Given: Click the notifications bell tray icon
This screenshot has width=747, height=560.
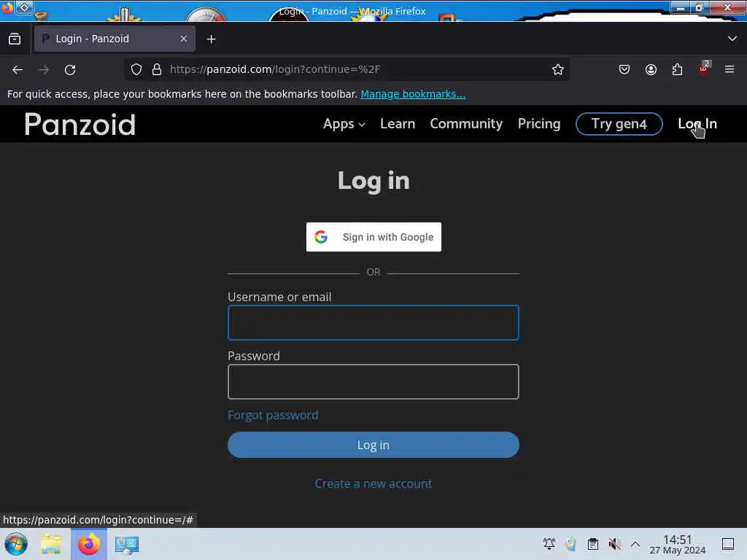Looking at the screenshot, I should pyautogui.click(x=549, y=544).
